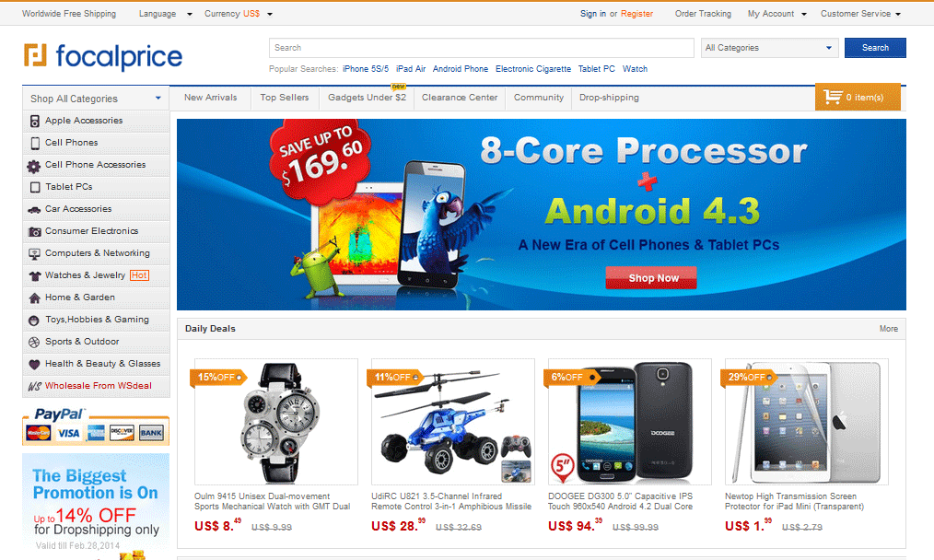Click the Apple Accessories iPod icon
934x560 pixels.
coord(35,122)
